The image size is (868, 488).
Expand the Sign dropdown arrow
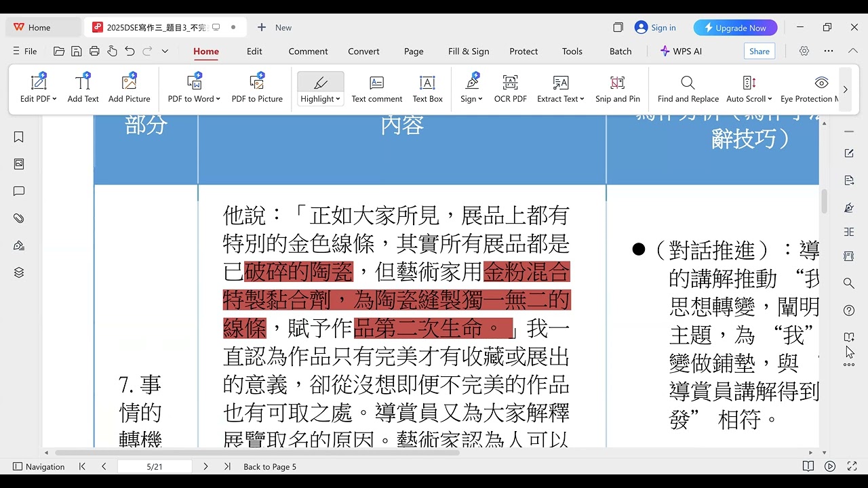click(x=480, y=99)
